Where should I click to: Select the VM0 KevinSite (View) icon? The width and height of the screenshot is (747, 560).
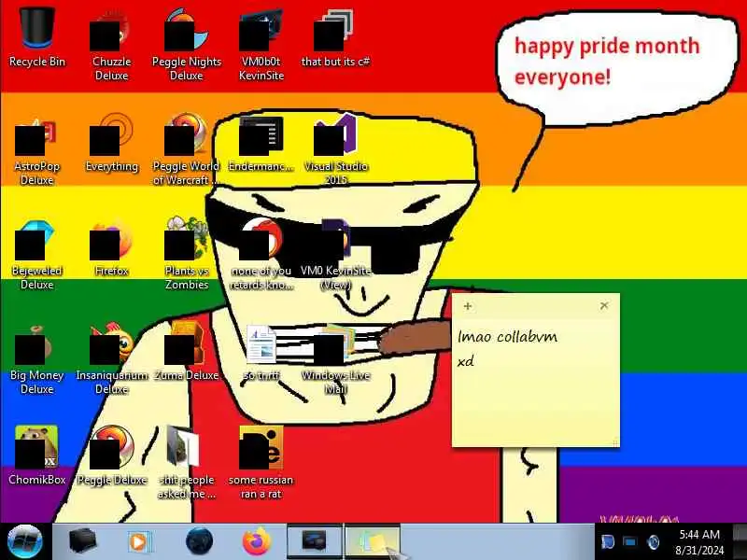335,253
